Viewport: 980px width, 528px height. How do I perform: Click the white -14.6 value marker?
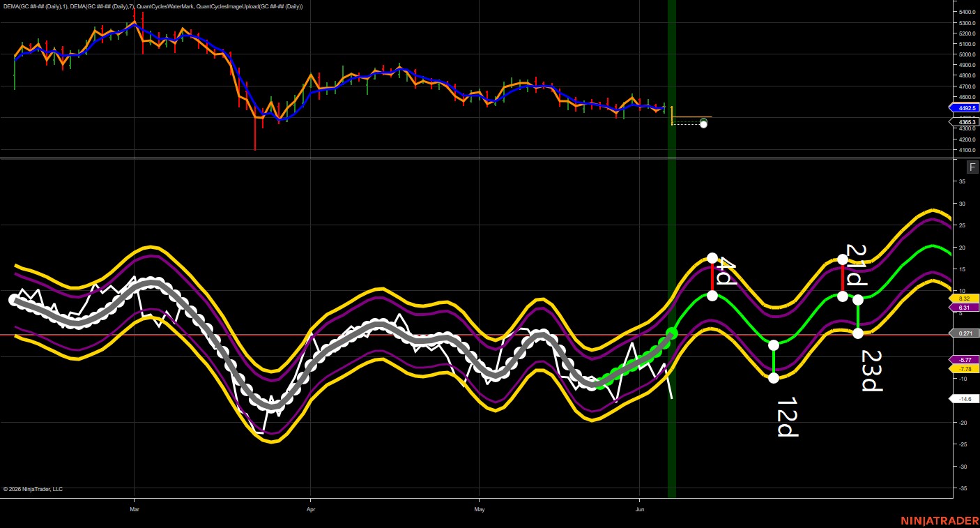[965, 399]
